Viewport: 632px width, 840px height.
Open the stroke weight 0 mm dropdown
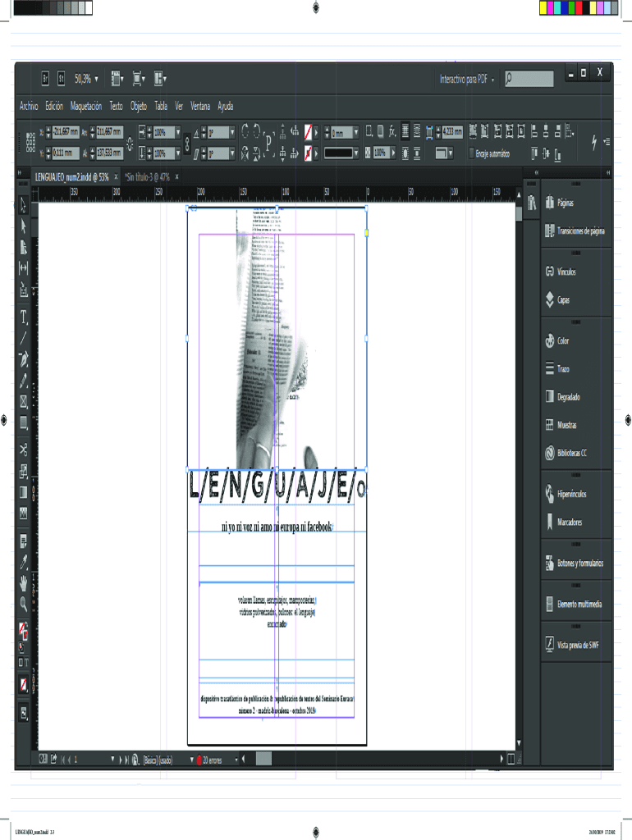pos(356,132)
